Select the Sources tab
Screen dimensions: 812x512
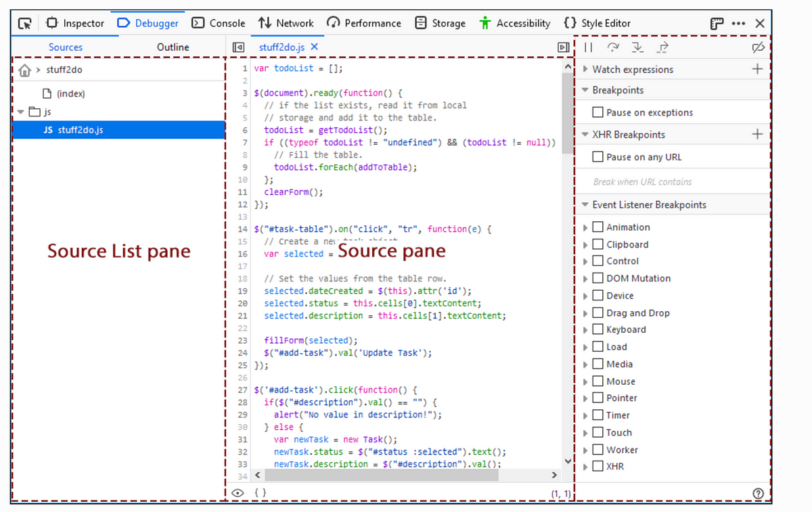click(66, 47)
